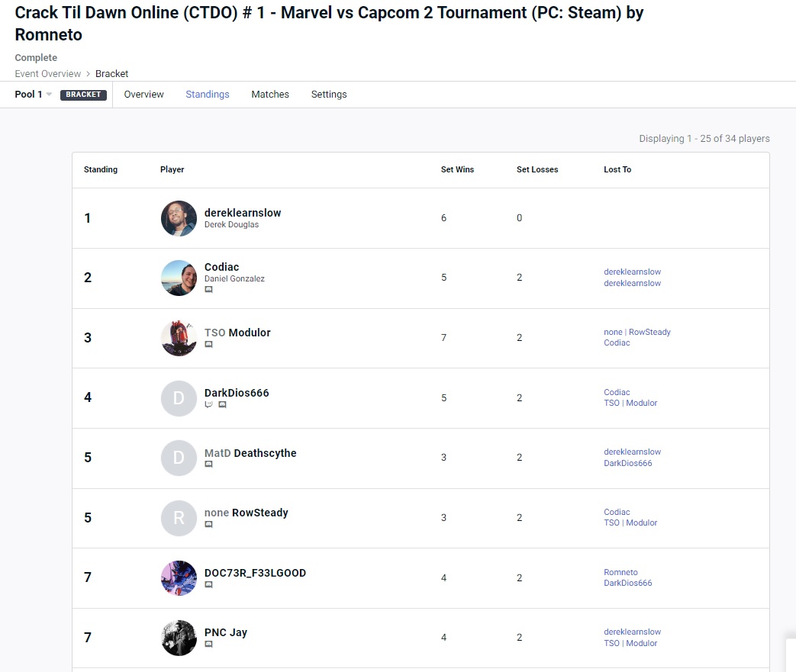This screenshot has height=672, width=796.
Task: Click 'Daniel Gonzalez' real name text
Action: click(234, 278)
